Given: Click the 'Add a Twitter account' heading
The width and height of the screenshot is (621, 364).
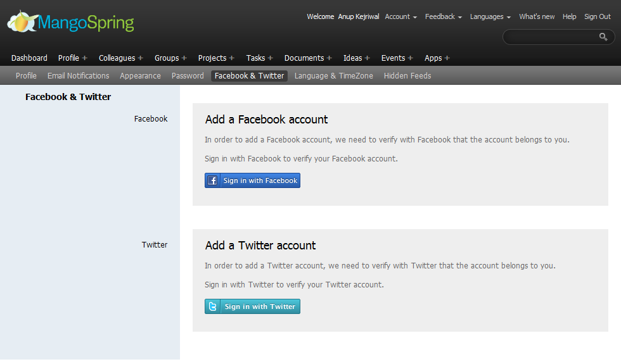Looking at the screenshot, I should coord(260,246).
